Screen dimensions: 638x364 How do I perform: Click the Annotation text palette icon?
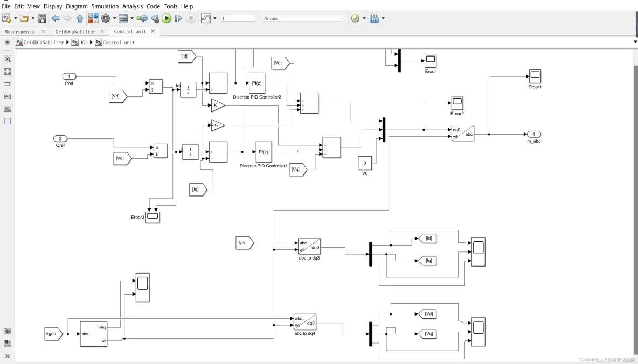(8, 96)
